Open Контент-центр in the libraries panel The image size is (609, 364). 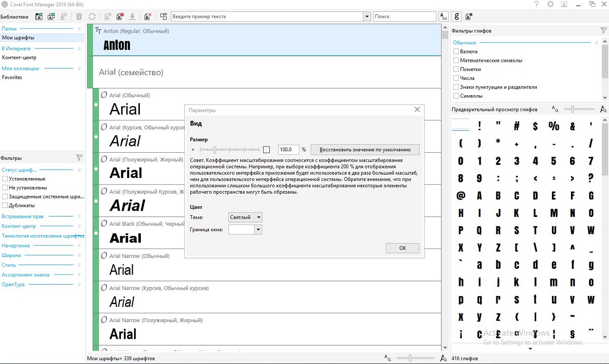point(19,58)
